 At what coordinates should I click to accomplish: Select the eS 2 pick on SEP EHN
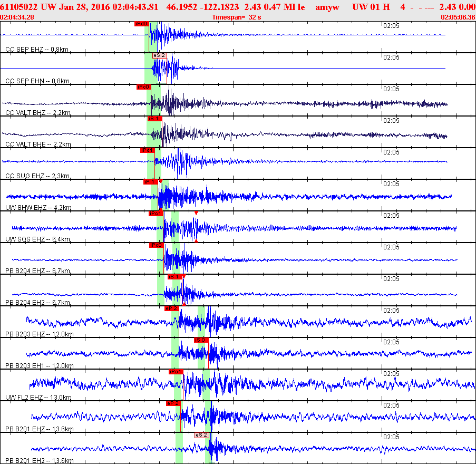point(160,55)
